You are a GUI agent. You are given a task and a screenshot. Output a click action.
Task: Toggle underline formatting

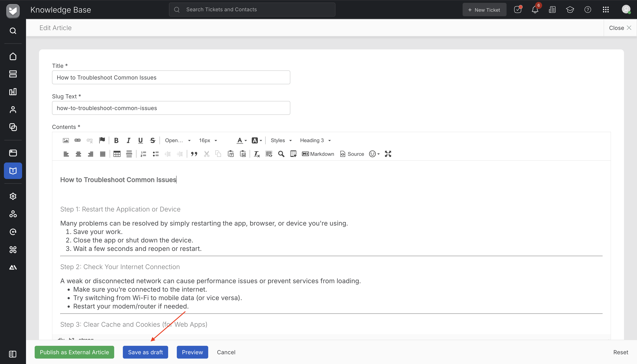click(140, 140)
